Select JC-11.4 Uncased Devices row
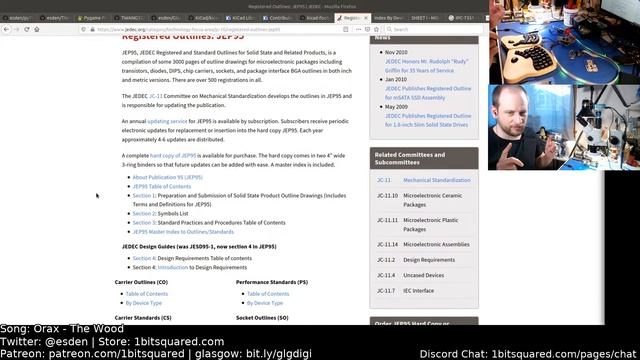Screen dimensions: 640x360 coord(424,276)
